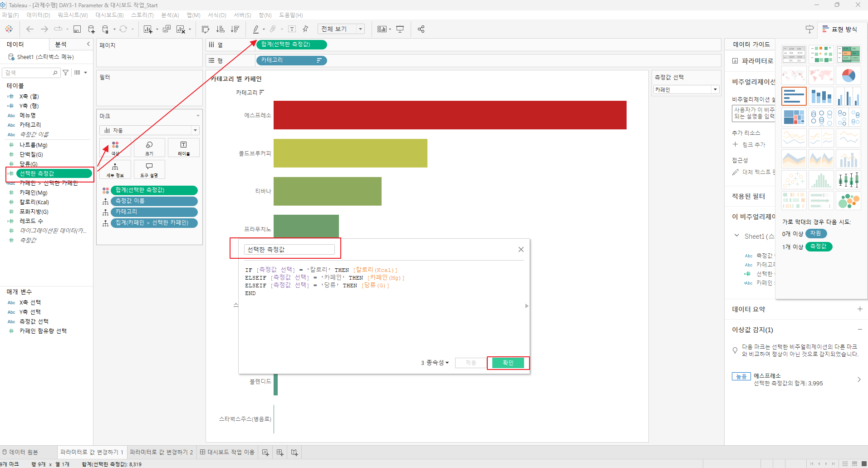
Task: Select the green 티바나 bar
Action: 328,191
